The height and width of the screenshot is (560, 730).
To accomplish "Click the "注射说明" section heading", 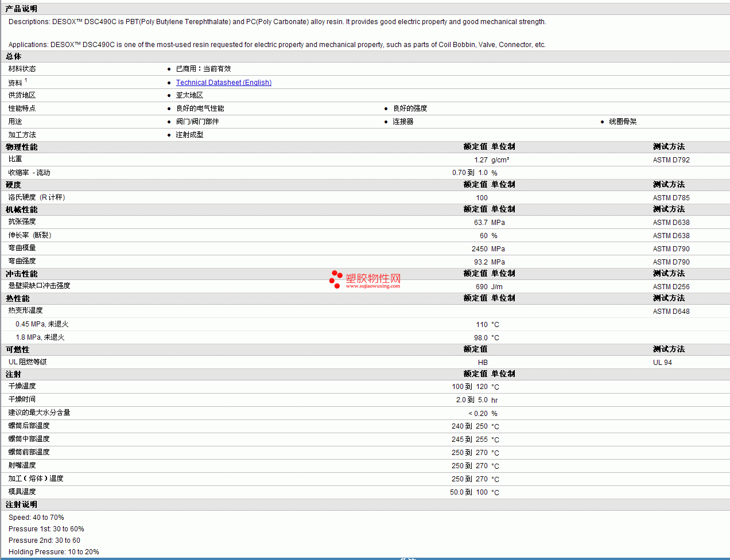I will [21, 505].
